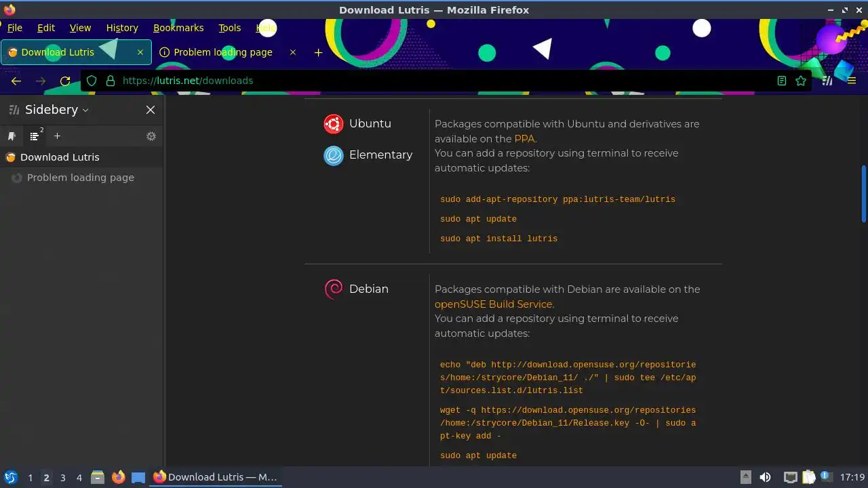This screenshot has height=488, width=868.
Task: Switch to workspace 1 in the pager
Action: [30, 478]
